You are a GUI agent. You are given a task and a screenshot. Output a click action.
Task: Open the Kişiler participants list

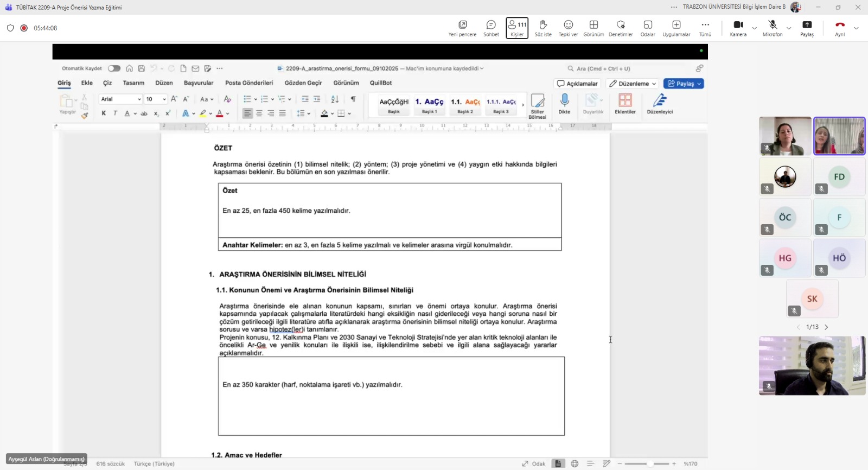click(x=517, y=28)
